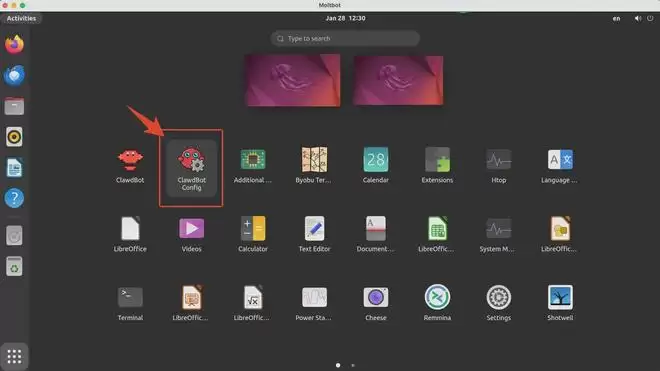Open the Jan 28 clock menu

pos(345,18)
